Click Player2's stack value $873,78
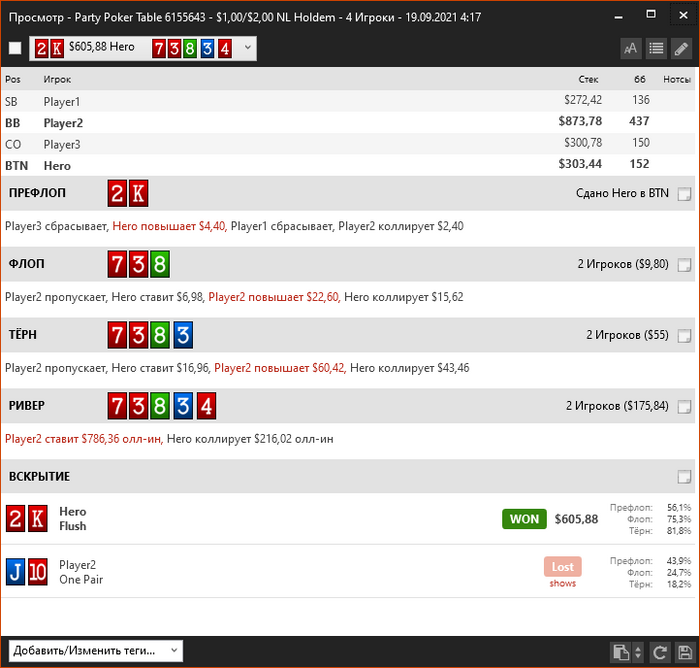The width and height of the screenshot is (700, 668). click(580, 121)
